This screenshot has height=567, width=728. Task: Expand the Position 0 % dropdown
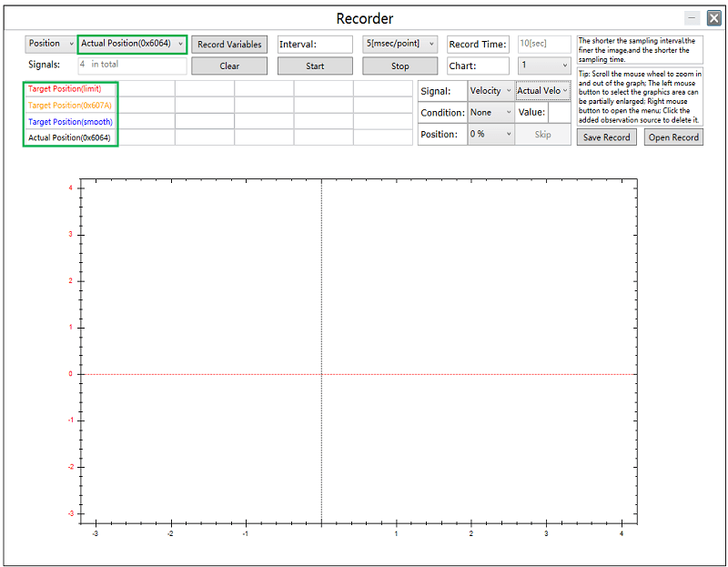(490, 135)
